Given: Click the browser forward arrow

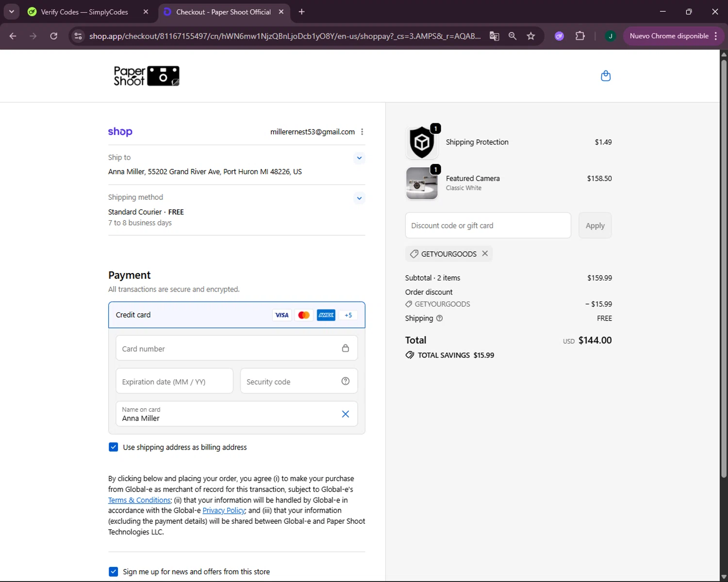Looking at the screenshot, I should (x=33, y=36).
